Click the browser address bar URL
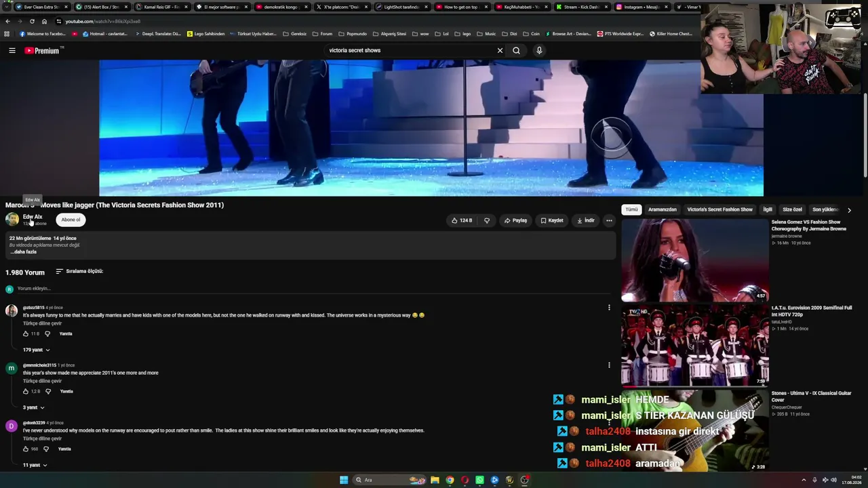The height and width of the screenshot is (488, 868). (x=103, y=21)
